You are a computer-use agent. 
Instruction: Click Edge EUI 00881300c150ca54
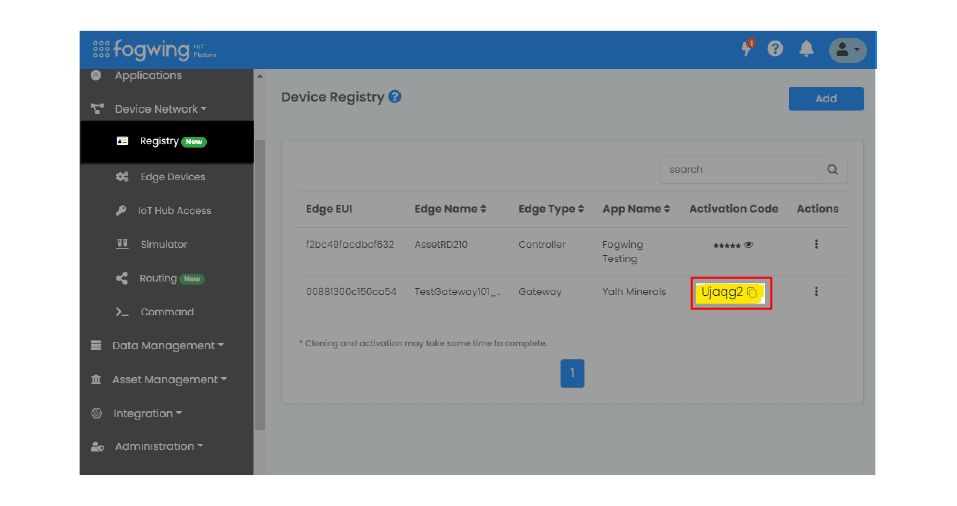point(351,292)
